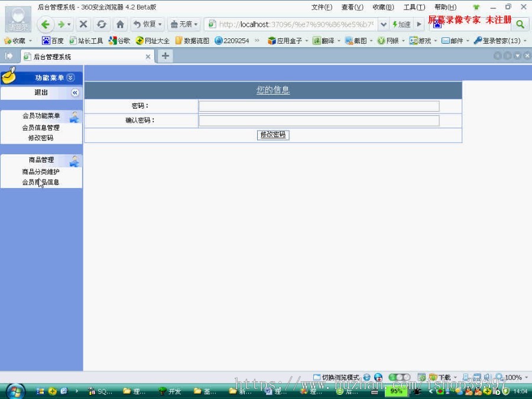Expand the address bar history dropdown
Viewport: 532px width, 399px height.
point(384,24)
